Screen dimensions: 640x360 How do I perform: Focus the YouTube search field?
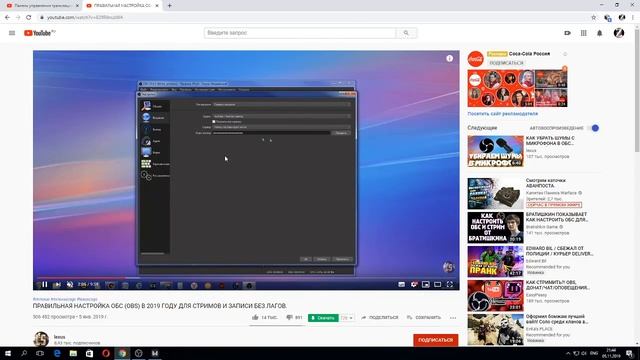pos(300,33)
